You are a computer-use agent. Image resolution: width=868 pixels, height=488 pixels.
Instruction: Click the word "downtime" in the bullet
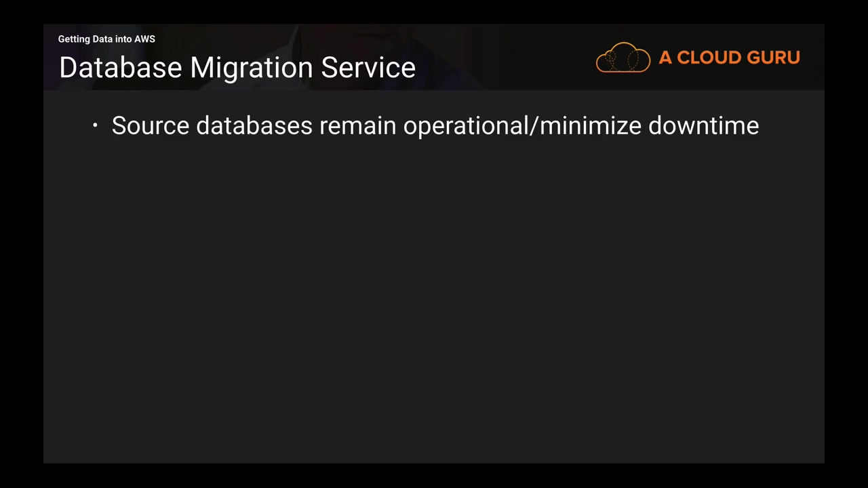(703, 126)
